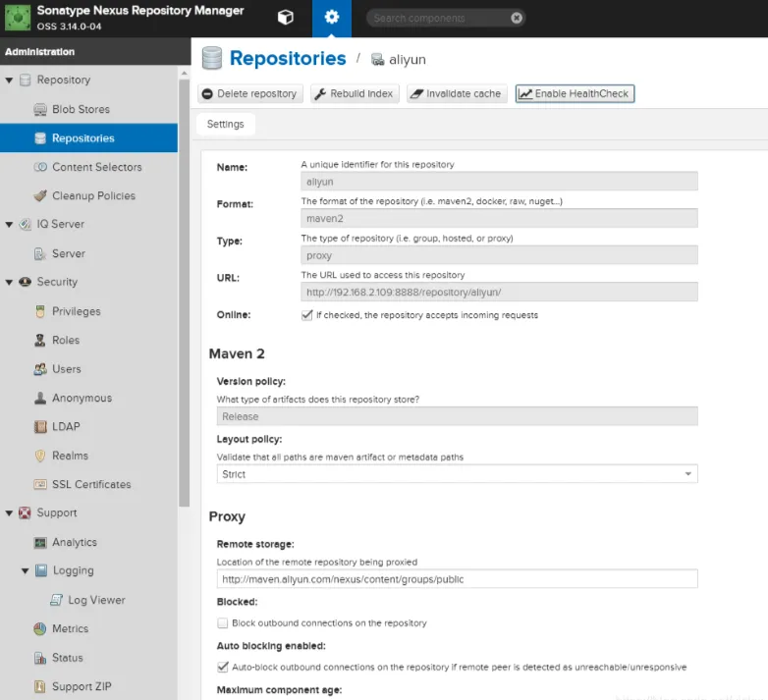Click Delete repository button
The height and width of the screenshot is (700, 768).
[250, 93]
